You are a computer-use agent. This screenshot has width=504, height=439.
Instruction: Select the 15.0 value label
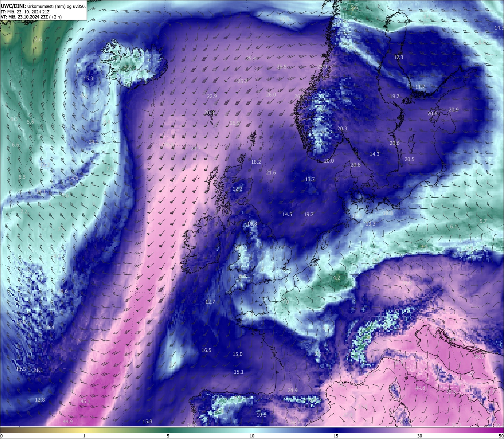pyautogui.click(x=237, y=354)
